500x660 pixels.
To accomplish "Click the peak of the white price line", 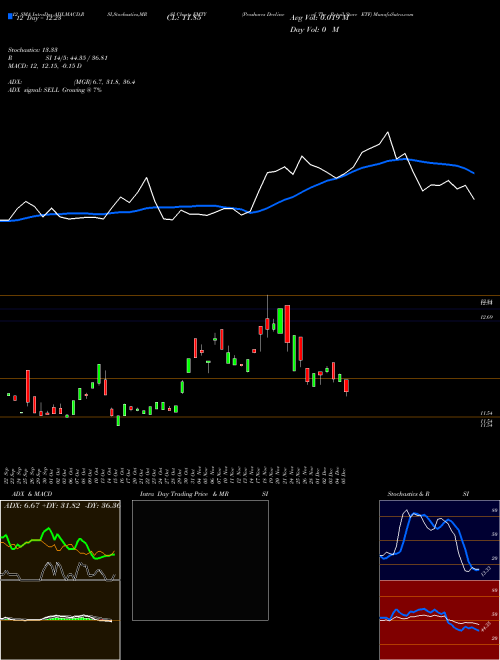I will pos(388,132).
